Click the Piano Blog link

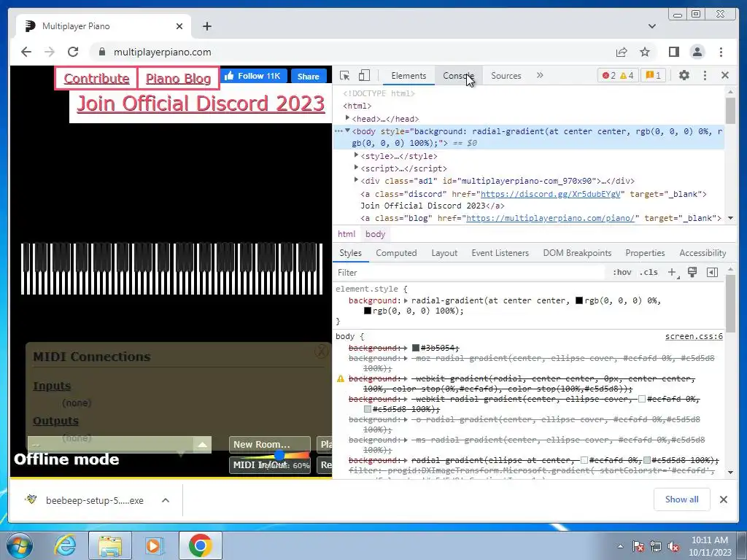click(x=178, y=78)
